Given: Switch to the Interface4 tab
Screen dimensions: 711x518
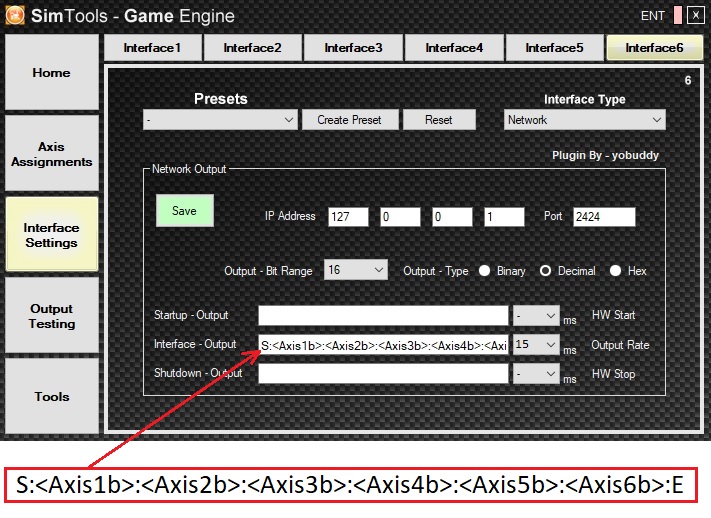Looking at the screenshot, I should point(454,48).
